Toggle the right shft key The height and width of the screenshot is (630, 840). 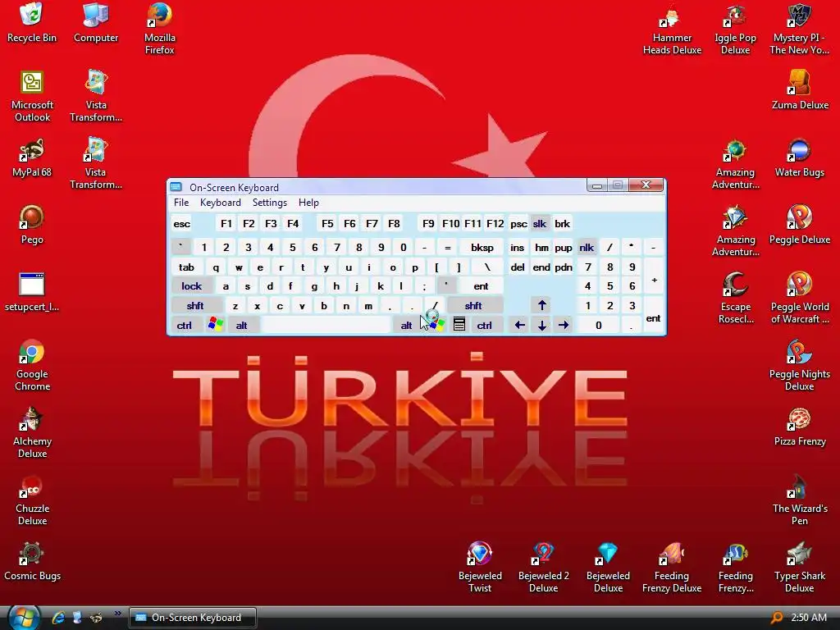475,305
